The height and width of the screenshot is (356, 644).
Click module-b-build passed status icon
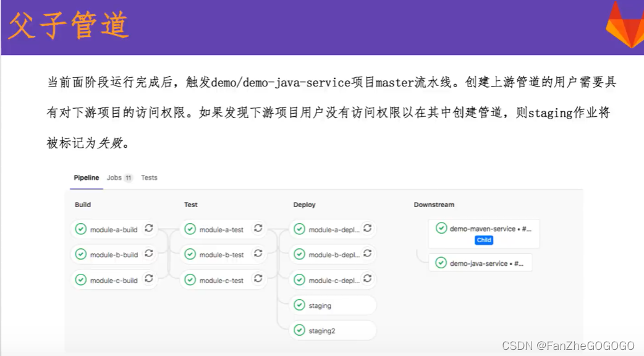(x=81, y=255)
